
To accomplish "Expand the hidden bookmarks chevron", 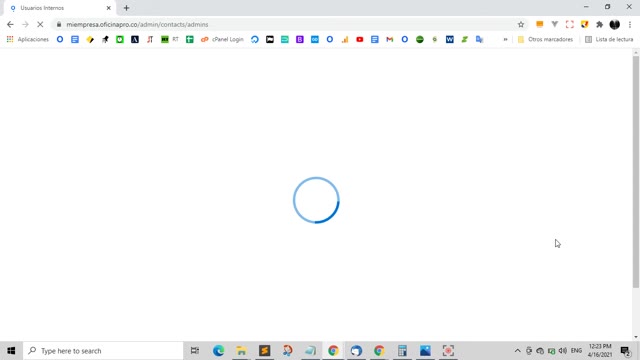I will [505, 39].
